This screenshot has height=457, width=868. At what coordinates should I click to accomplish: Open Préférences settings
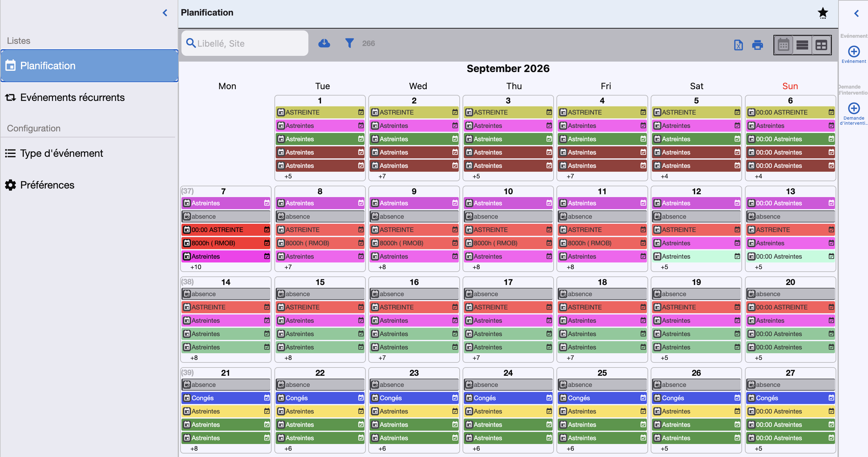coord(89,185)
